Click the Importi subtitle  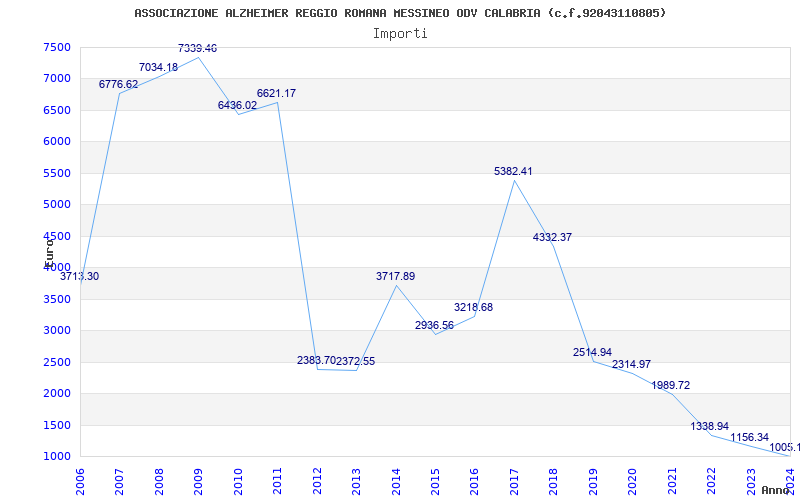pos(400,34)
